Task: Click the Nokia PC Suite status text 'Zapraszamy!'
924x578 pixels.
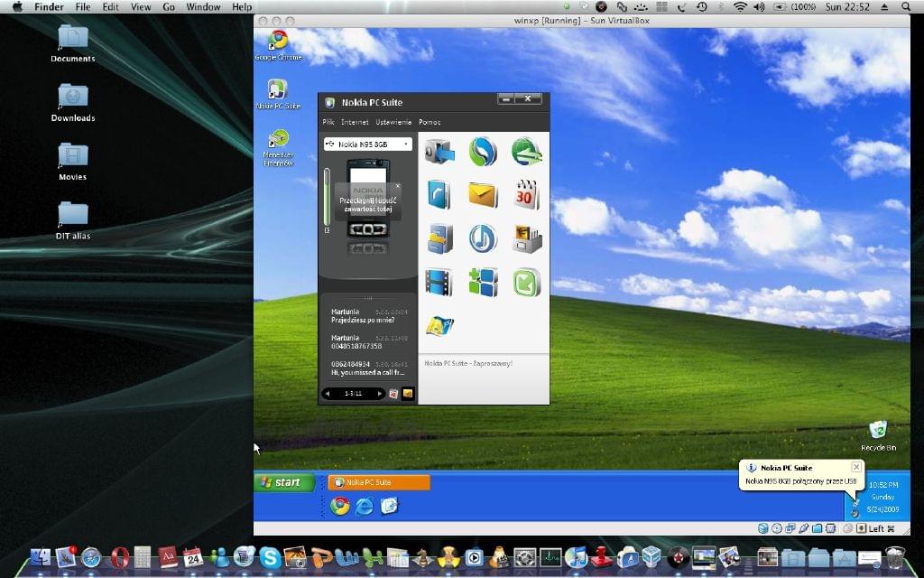Action: (468, 363)
